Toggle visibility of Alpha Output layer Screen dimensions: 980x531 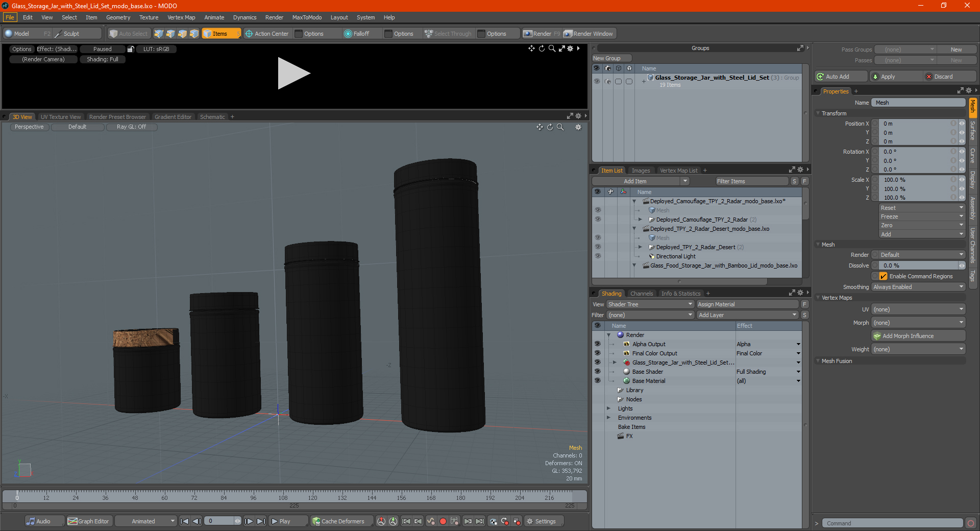597,344
